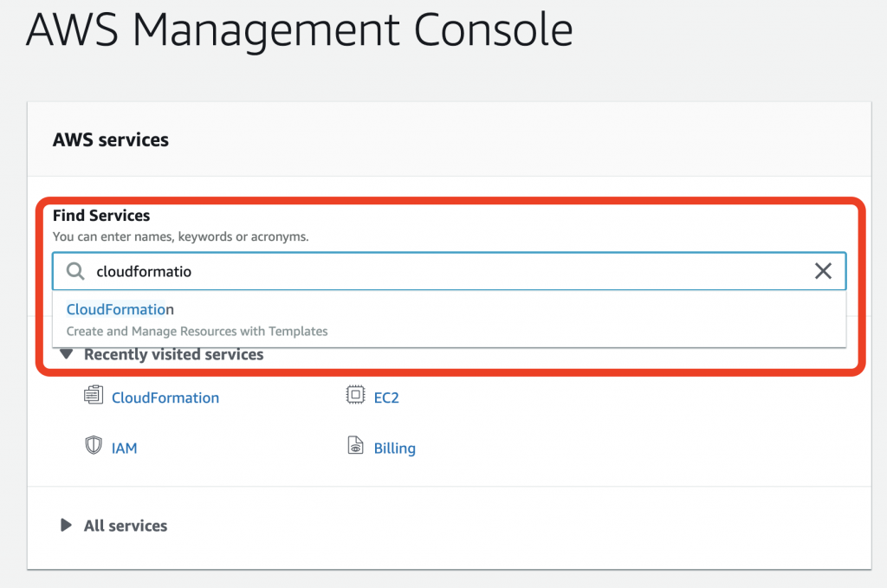Clear the Find Services search text

(x=823, y=271)
